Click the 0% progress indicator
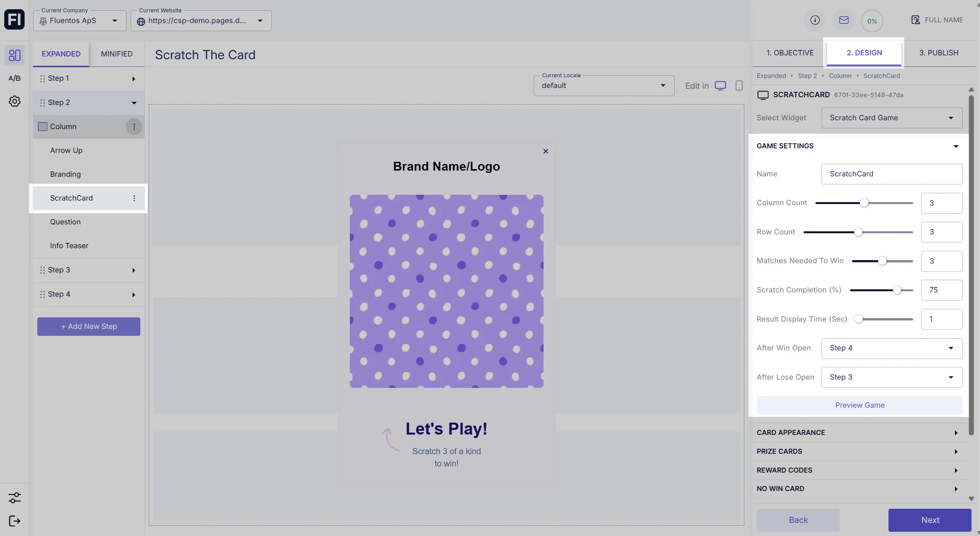Image resolution: width=980 pixels, height=536 pixels. pyautogui.click(x=872, y=21)
